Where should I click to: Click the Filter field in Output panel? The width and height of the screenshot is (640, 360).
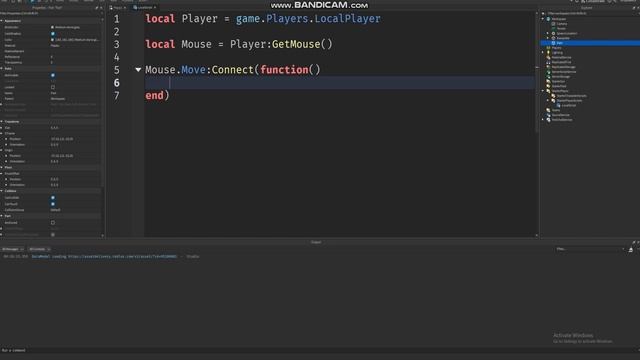pos(590,249)
